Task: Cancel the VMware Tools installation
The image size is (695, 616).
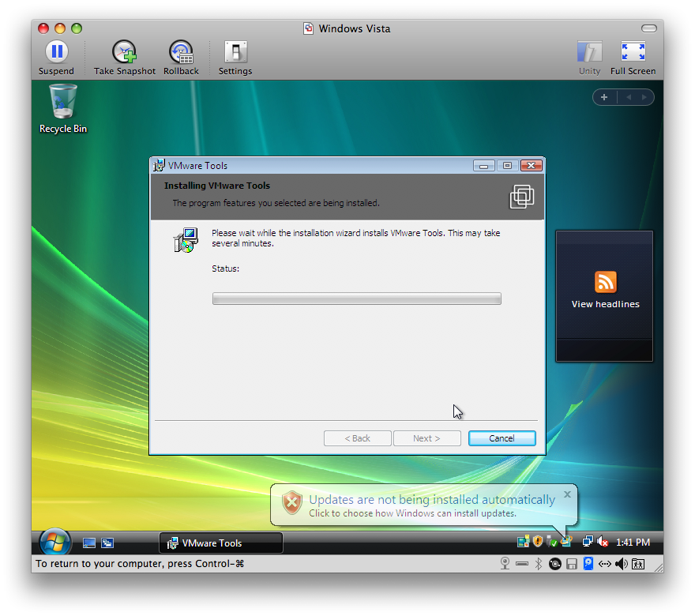Action: click(x=502, y=438)
